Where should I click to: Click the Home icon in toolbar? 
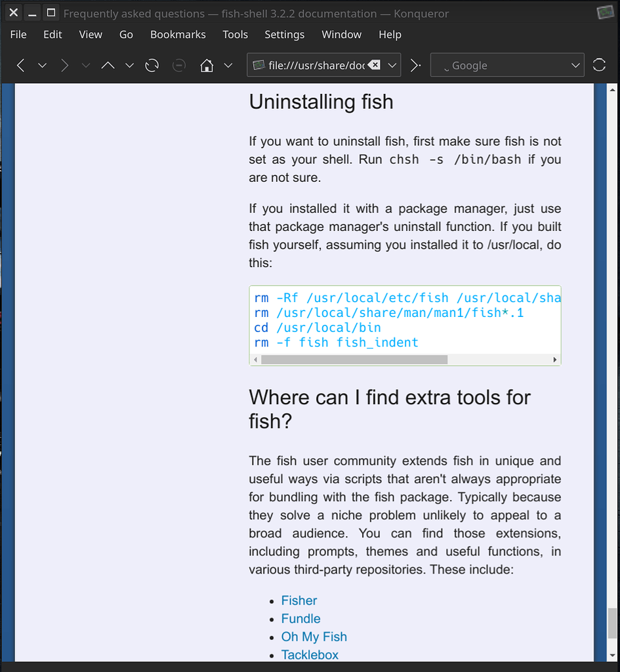pyautogui.click(x=207, y=66)
